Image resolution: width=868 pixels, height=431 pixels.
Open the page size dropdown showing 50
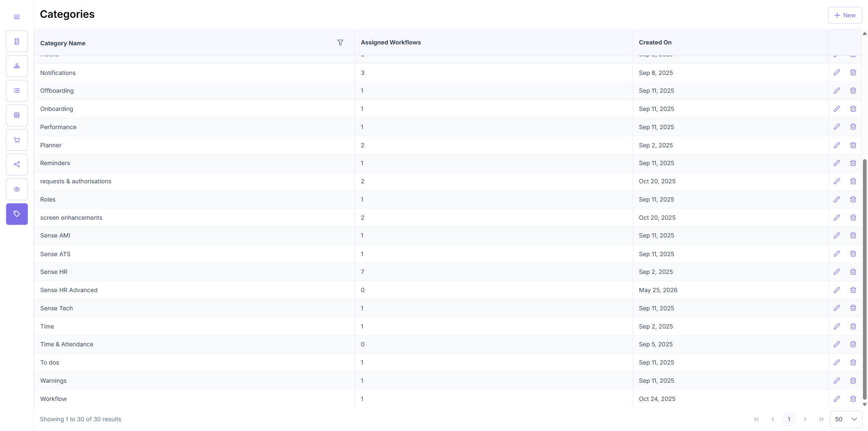pyautogui.click(x=846, y=419)
